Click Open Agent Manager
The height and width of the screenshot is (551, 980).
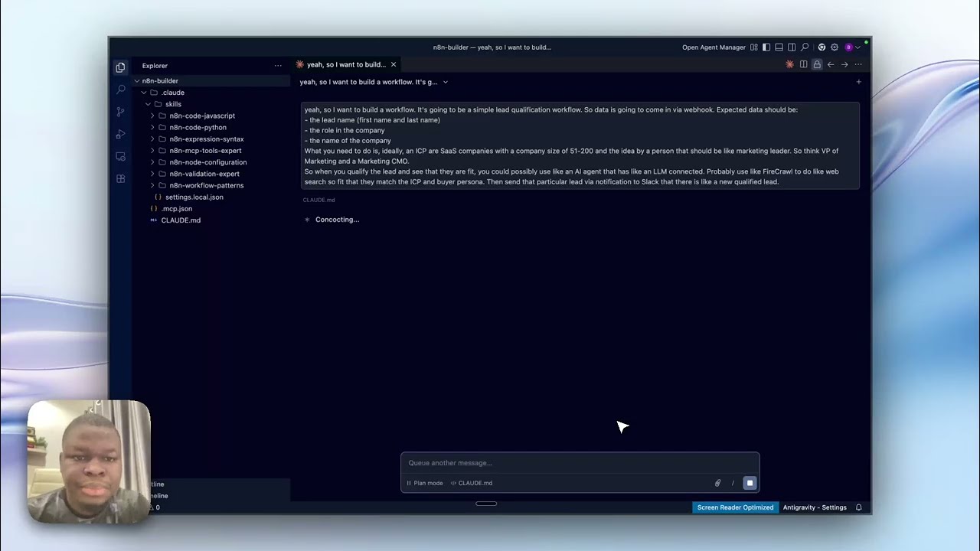[714, 47]
